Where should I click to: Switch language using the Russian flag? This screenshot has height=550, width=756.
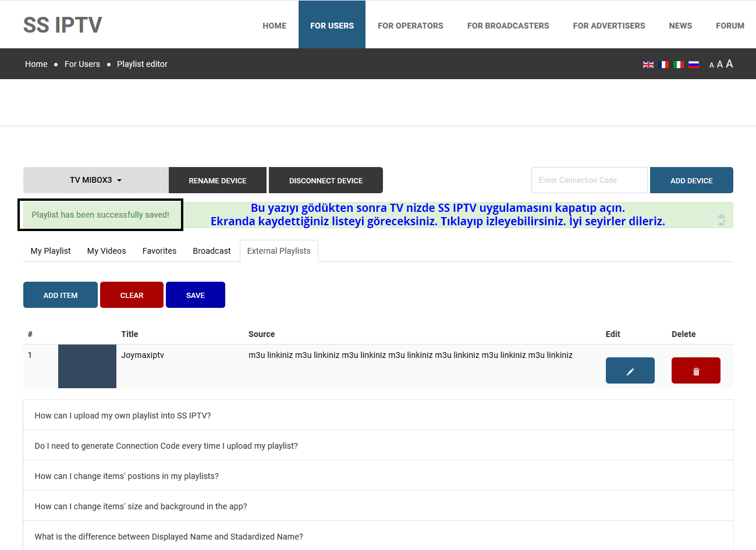pyautogui.click(x=694, y=65)
